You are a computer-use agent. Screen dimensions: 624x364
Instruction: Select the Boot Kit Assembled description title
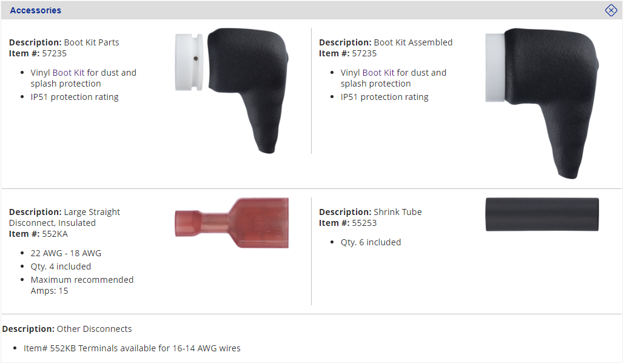click(413, 42)
